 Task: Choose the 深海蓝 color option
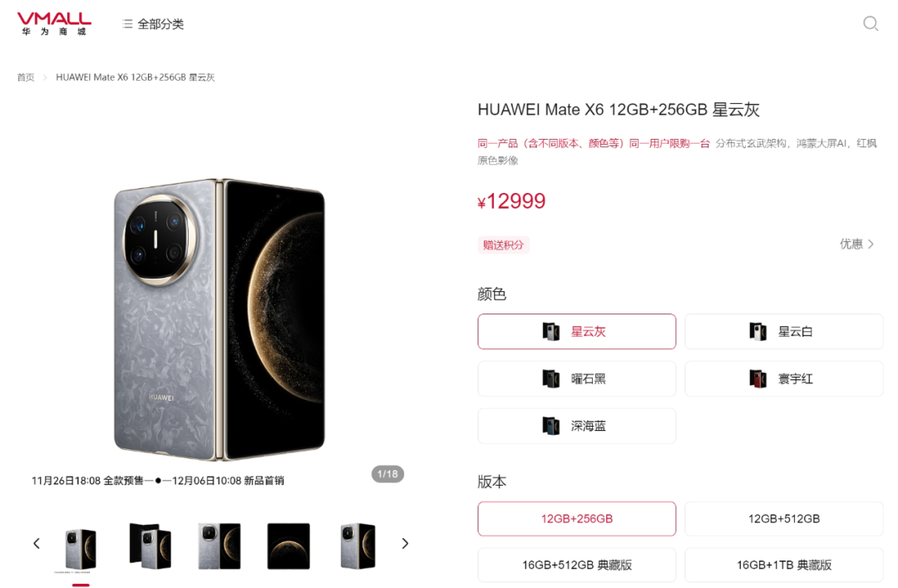click(577, 426)
